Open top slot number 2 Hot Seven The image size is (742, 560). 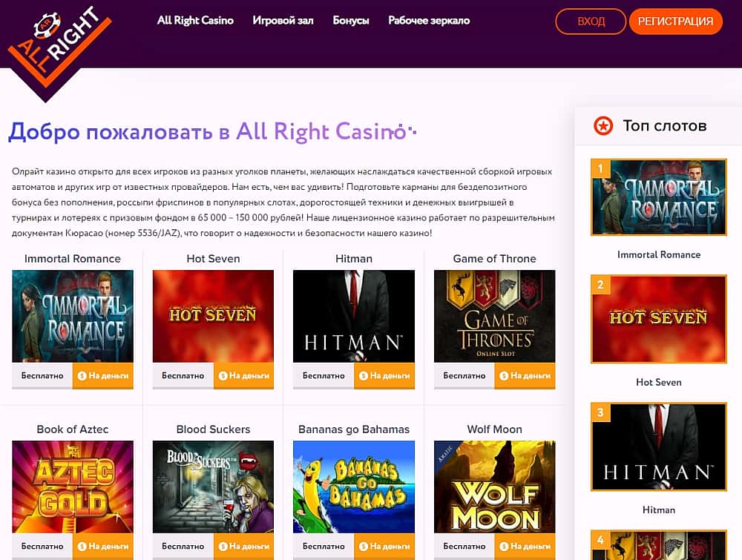[659, 319]
